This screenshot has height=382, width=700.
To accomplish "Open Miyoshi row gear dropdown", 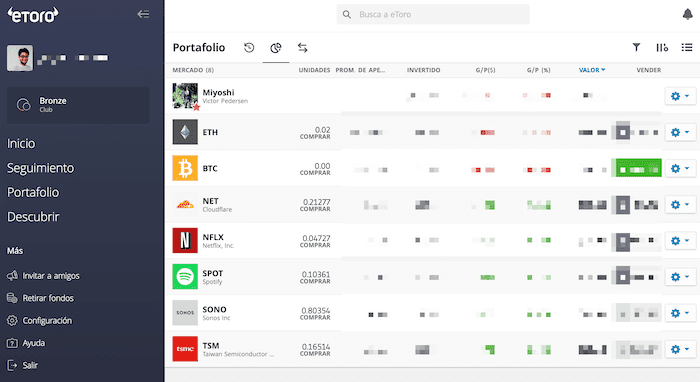I will [x=680, y=96].
